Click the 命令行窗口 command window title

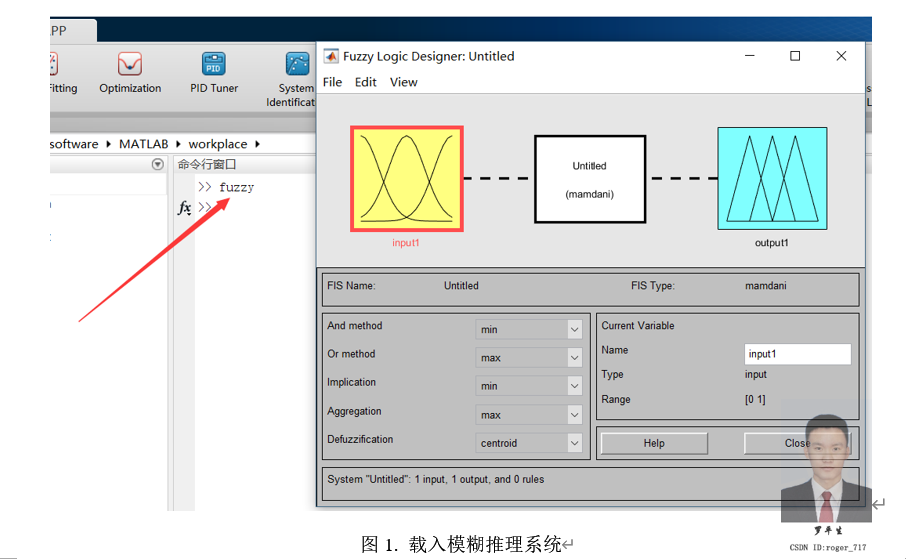pos(207,164)
